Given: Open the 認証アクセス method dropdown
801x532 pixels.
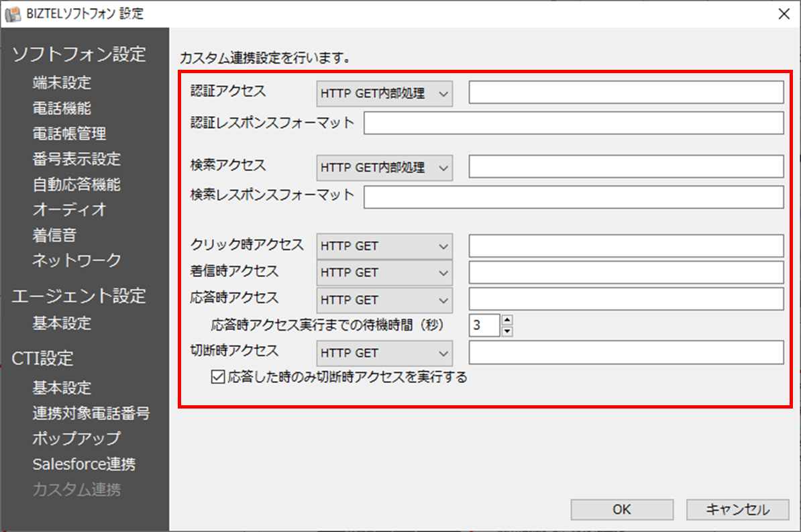Looking at the screenshot, I should [x=384, y=93].
